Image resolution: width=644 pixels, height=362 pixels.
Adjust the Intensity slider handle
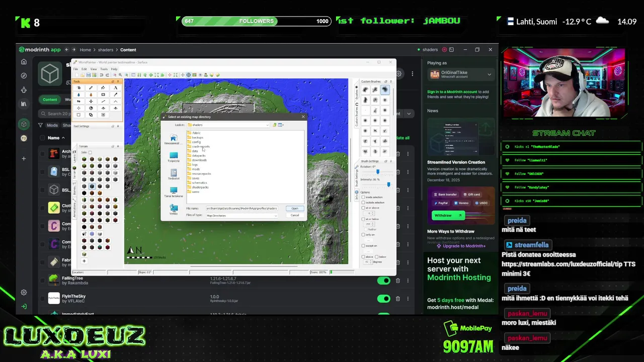point(388,185)
